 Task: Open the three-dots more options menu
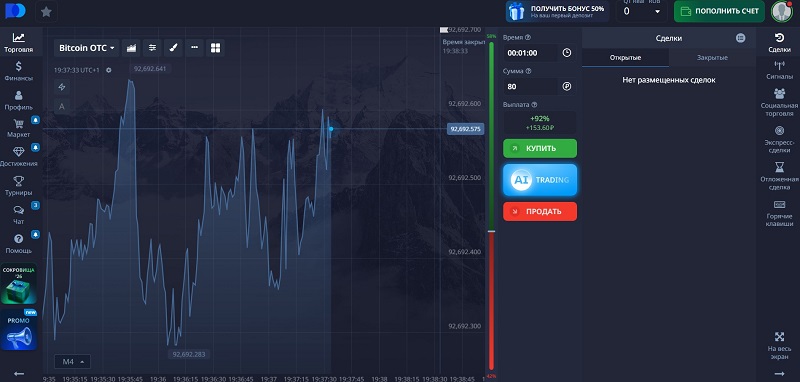(194, 48)
